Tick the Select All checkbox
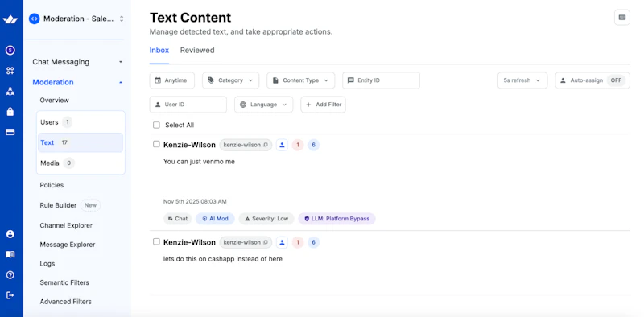This screenshot has height=317, width=644. pyautogui.click(x=156, y=125)
